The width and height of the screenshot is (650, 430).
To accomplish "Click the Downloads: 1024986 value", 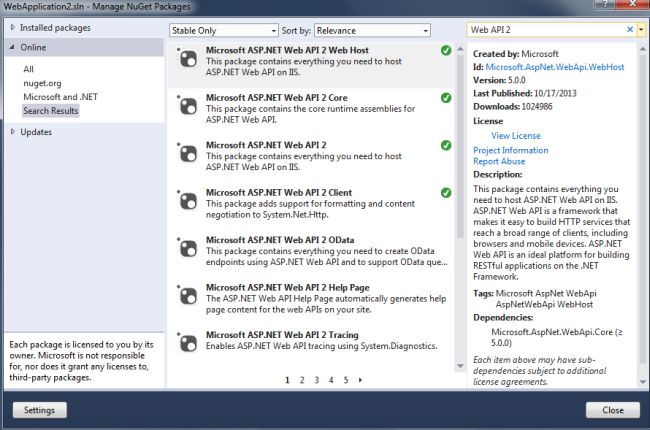I will point(537,107).
